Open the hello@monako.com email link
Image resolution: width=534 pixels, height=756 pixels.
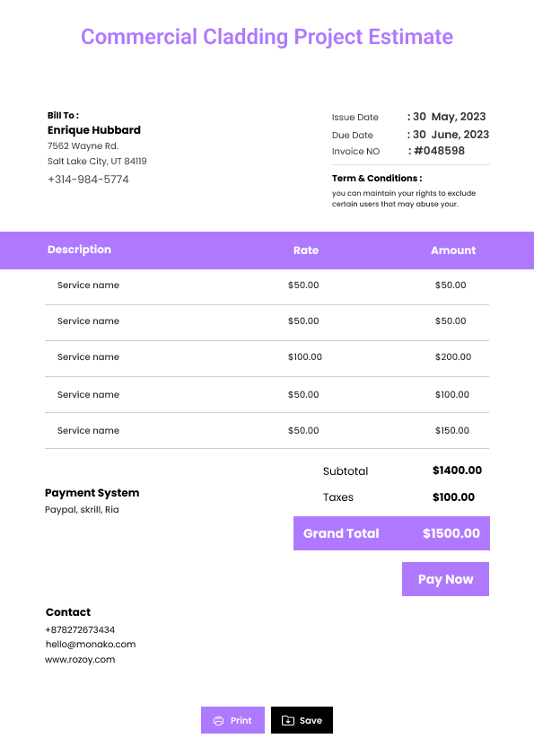(x=91, y=644)
